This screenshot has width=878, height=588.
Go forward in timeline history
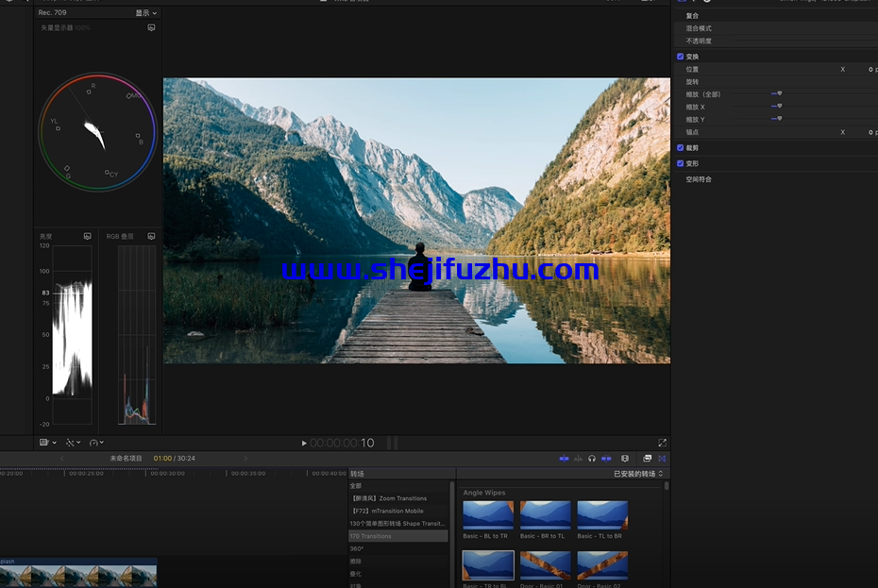245,459
